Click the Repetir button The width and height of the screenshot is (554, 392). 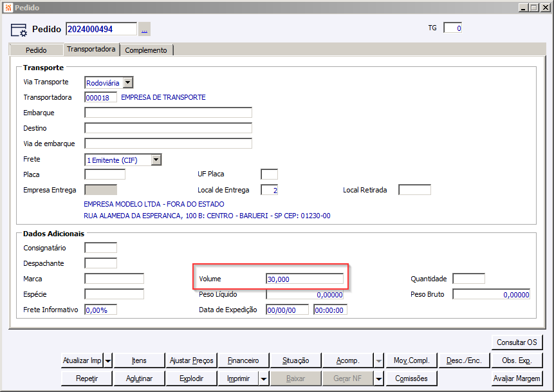[87, 378]
